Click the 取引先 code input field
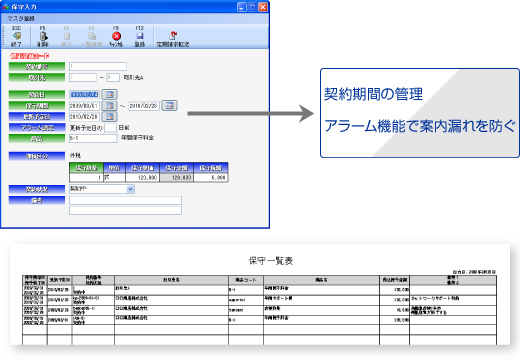This screenshot has width=520, height=360. [83, 78]
